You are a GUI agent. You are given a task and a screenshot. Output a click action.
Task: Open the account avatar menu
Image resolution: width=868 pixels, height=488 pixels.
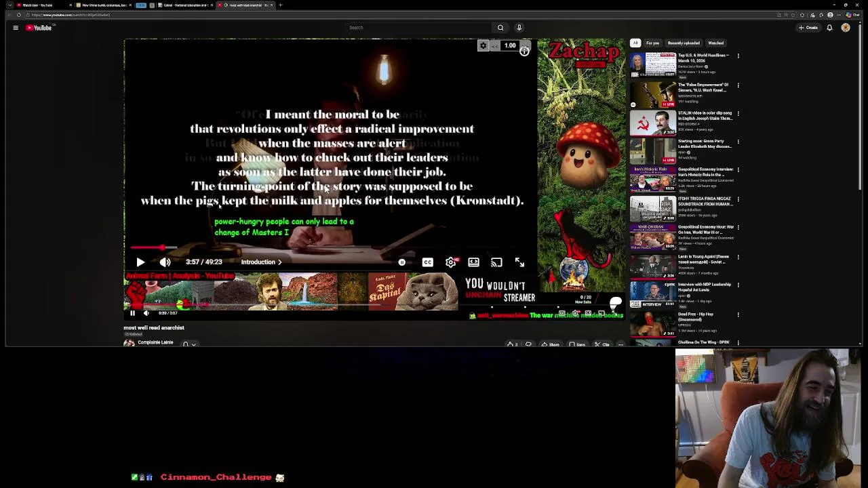click(x=846, y=28)
